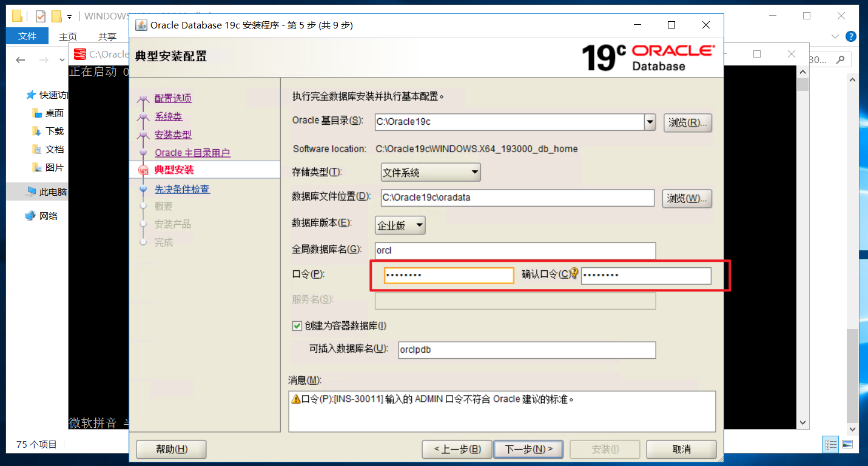Select 典型安装 step in installer sidebar
Image resolution: width=868 pixels, height=466 pixels.
click(174, 170)
